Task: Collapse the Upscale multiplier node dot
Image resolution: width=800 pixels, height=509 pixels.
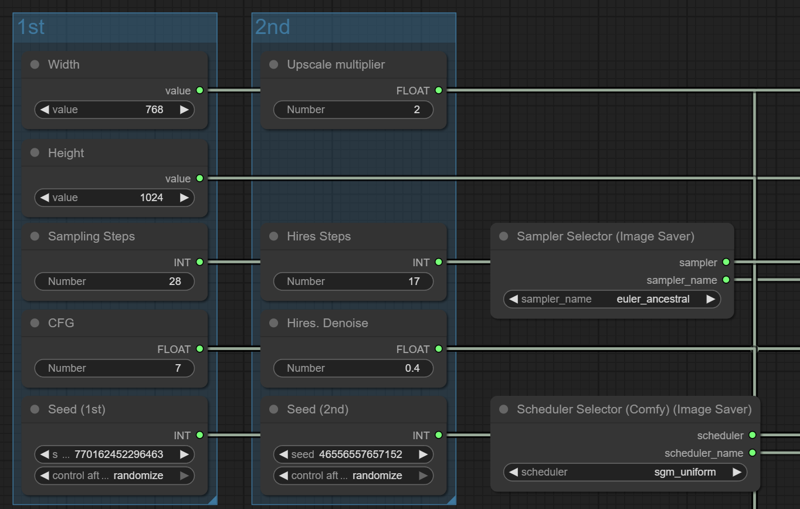Action: pyautogui.click(x=273, y=64)
